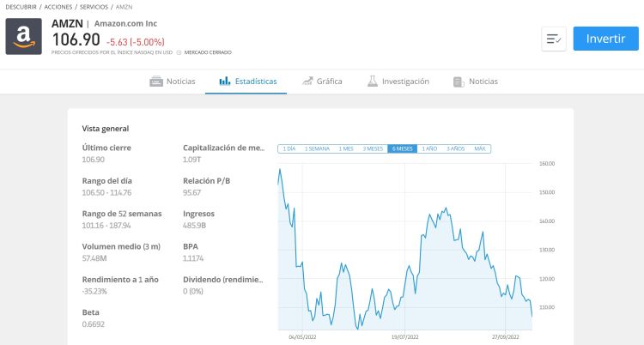Select the 1 AÑO chart range
The height and width of the screenshot is (345, 644).
pyautogui.click(x=429, y=148)
